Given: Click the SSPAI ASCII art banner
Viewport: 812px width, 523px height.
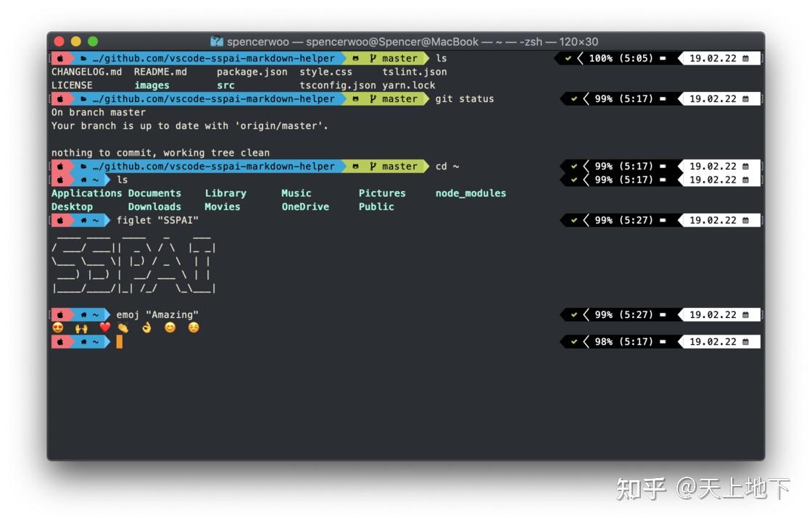Looking at the screenshot, I should [133, 264].
